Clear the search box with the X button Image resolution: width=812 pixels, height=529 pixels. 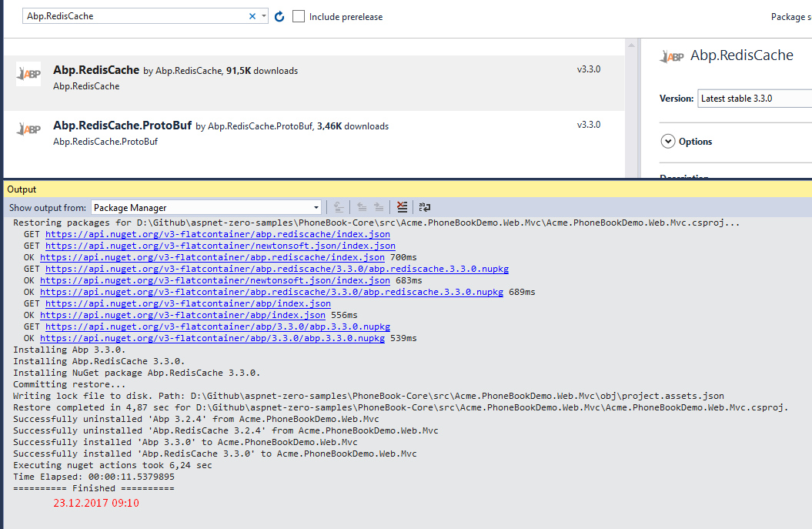click(x=252, y=15)
